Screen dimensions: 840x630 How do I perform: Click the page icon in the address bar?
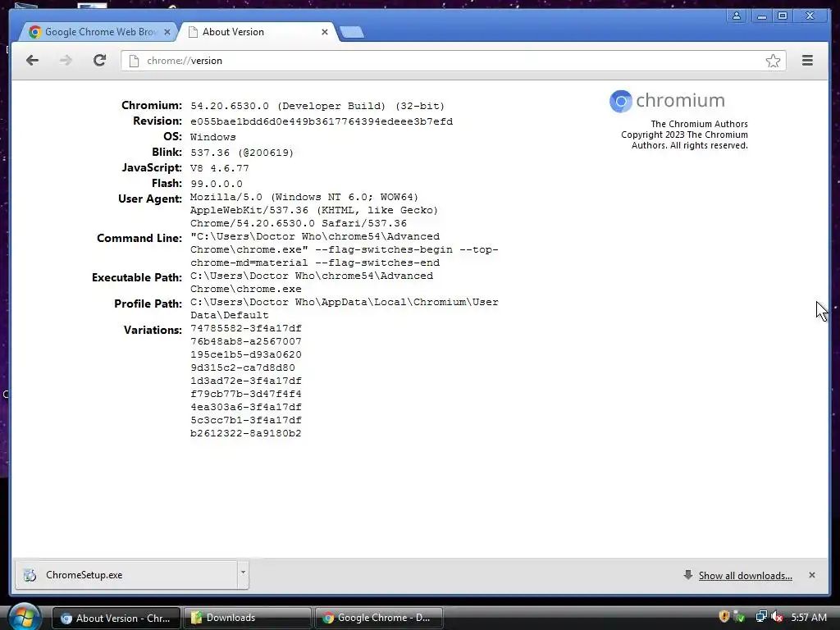click(134, 61)
